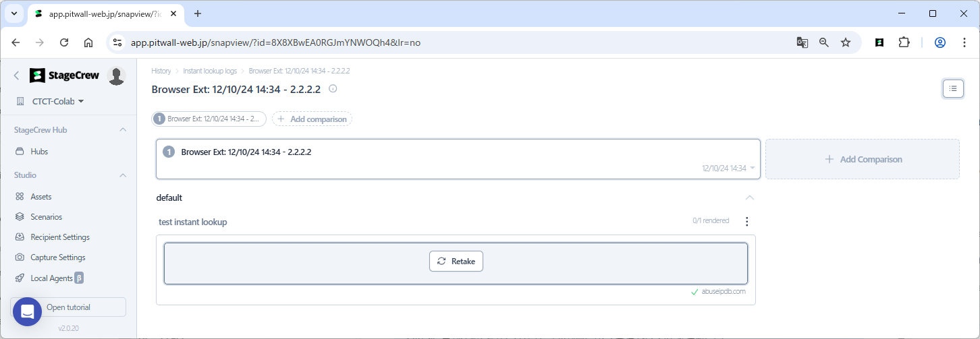Collapse the StageCrew Hub section
Screen dimensions: 980x339
tap(123, 130)
